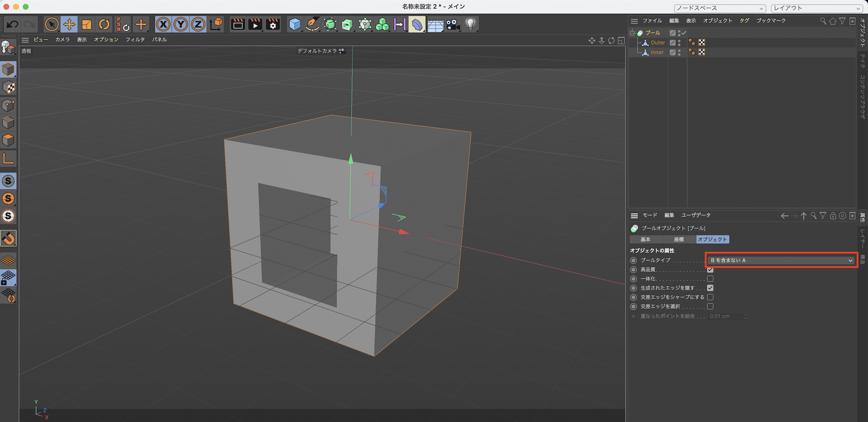The image size is (868, 422).
Task: Open the レイアウト dropdown at top right
Action: click(x=816, y=8)
